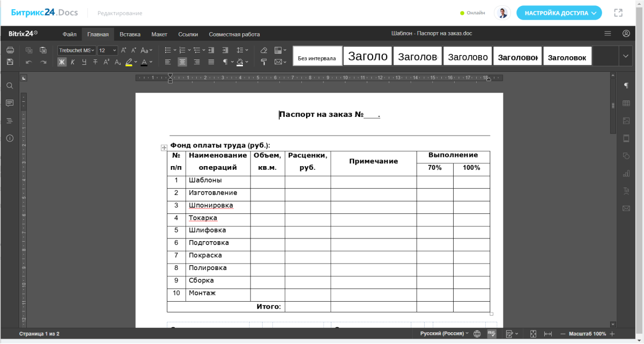Click the Настройка доступа button
Viewport: 644px width, 344px height.
(559, 13)
